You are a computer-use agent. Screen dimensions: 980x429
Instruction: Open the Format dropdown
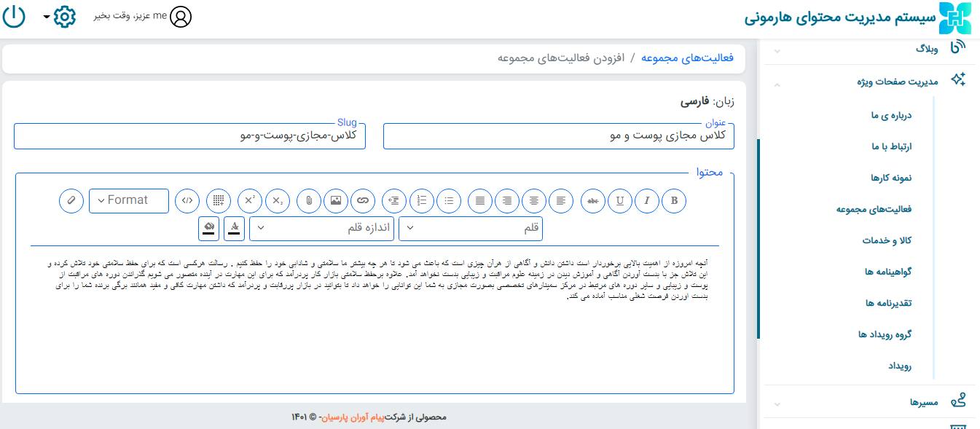[x=129, y=200]
